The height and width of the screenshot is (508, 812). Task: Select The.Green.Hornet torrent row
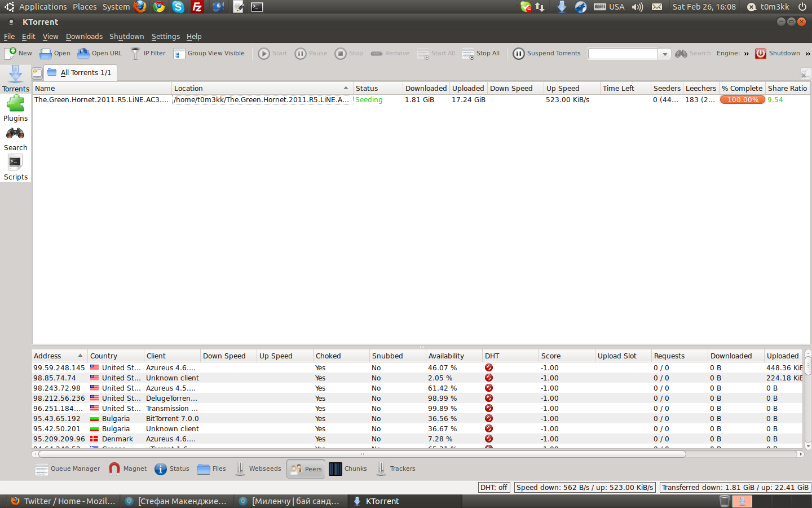coord(421,100)
